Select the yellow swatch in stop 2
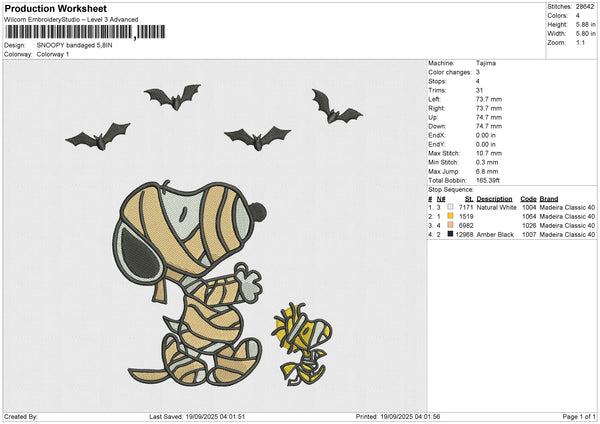The height and width of the screenshot is (424, 600). tap(449, 216)
